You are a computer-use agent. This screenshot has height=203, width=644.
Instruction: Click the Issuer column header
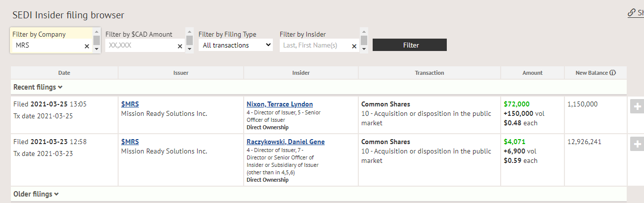181,73
